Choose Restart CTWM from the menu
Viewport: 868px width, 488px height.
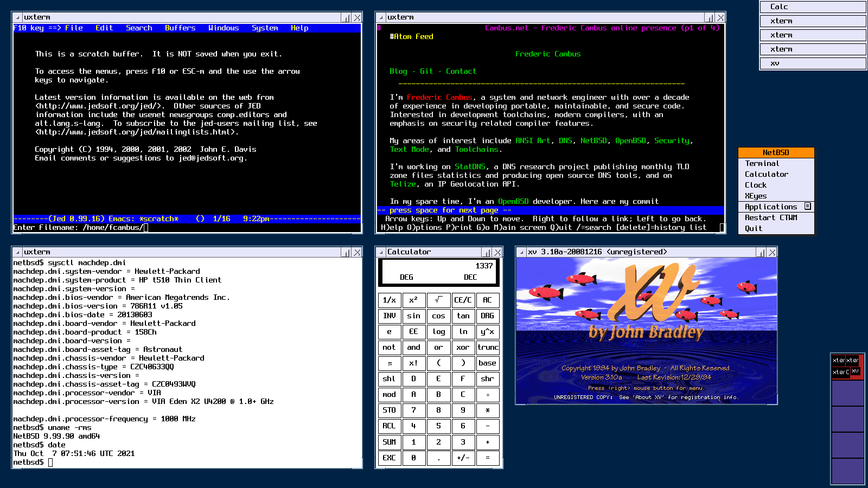(x=776, y=218)
